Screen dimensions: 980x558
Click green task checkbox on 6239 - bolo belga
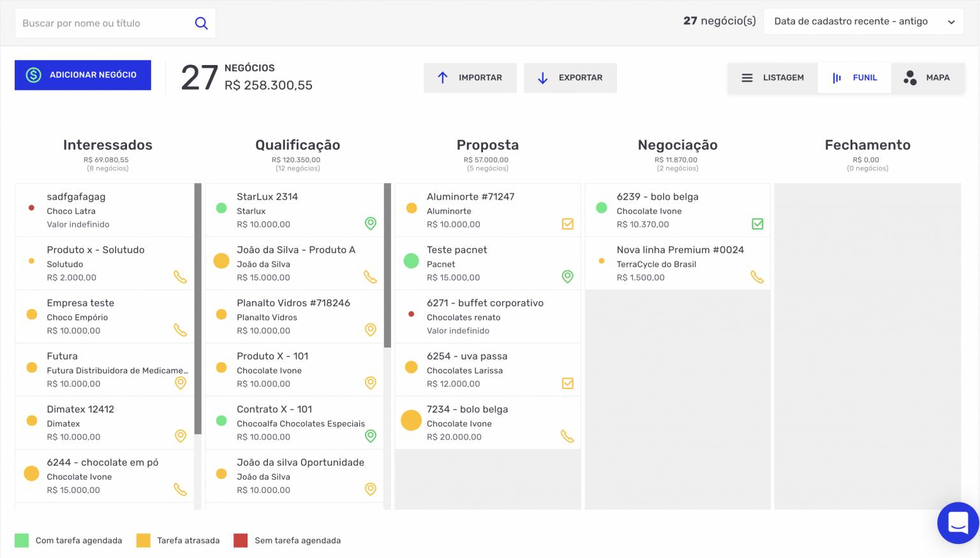click(757, 224)
